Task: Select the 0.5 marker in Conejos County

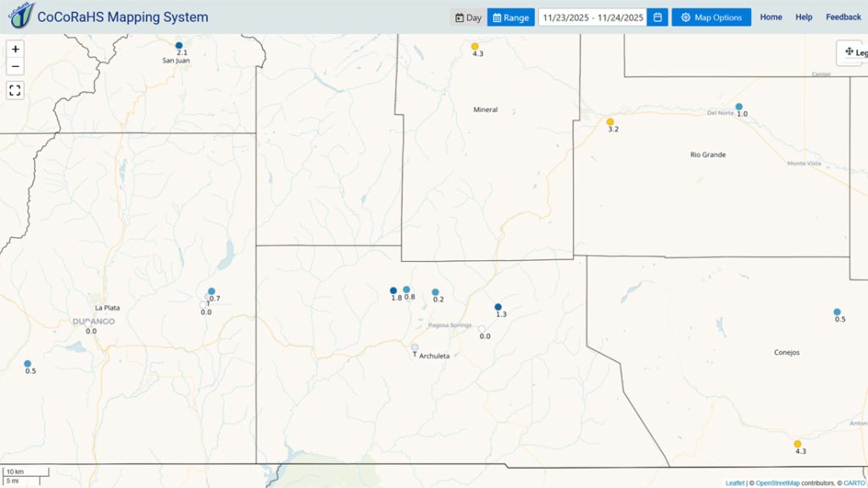Action: coord(837,312)
